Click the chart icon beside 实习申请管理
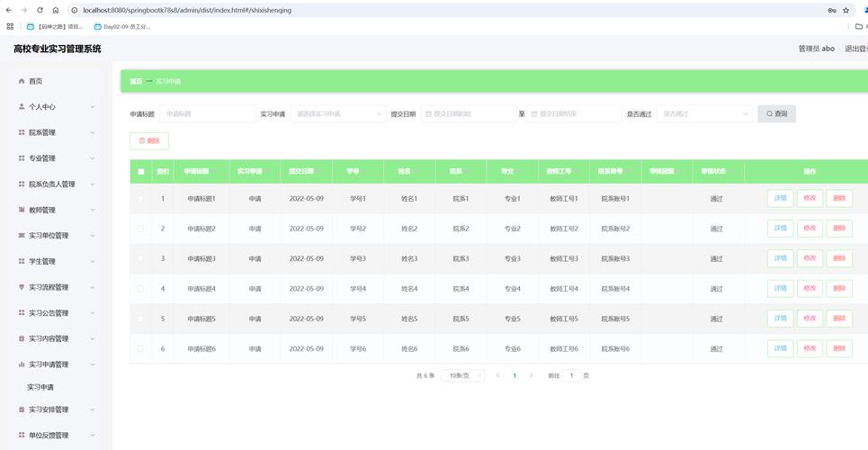The image size is (868, 450). [22, 364]
